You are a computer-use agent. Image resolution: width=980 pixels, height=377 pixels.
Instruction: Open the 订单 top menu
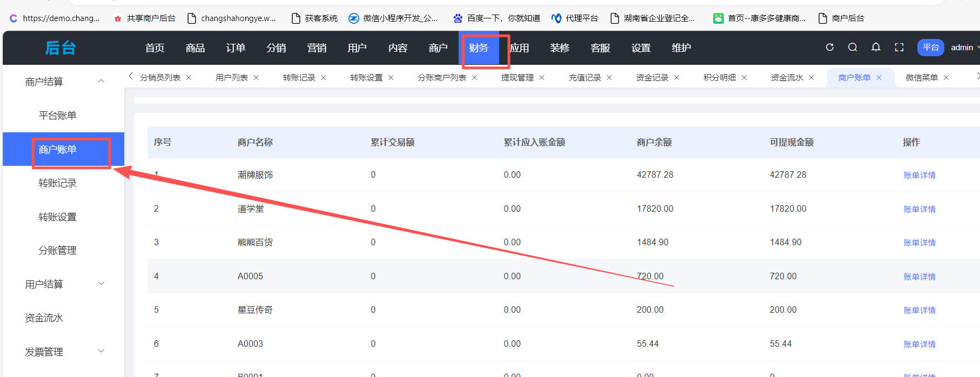tap(236, 48)
